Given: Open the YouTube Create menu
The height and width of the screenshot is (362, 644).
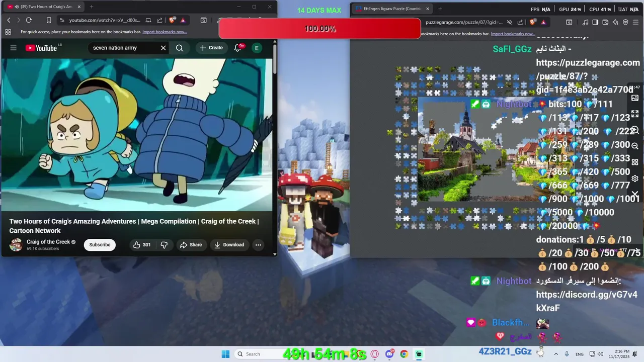Looking at the screenshot, I should tap(211, 48).
